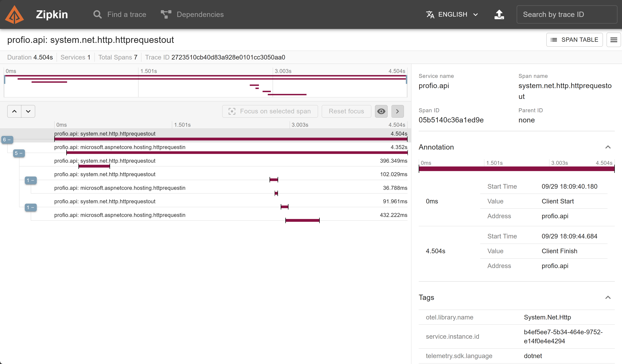Collapse the Annotation section
This screenshot has width=622, height=364.
point(608,147)
